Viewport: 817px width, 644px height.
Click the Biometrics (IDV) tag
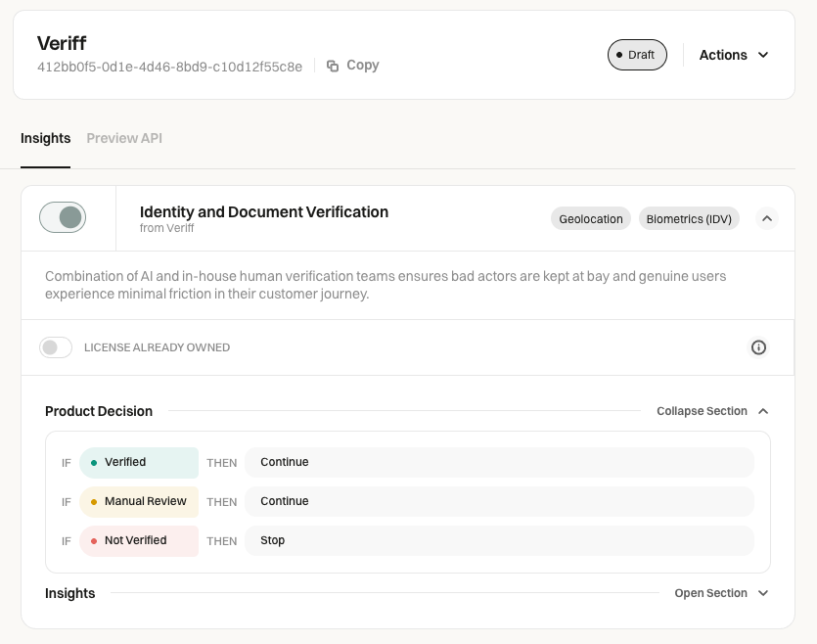click(689, 219)
